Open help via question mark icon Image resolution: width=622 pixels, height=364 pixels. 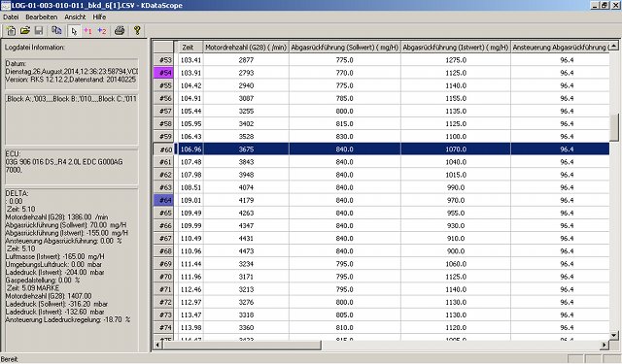[x=137, y=30]
